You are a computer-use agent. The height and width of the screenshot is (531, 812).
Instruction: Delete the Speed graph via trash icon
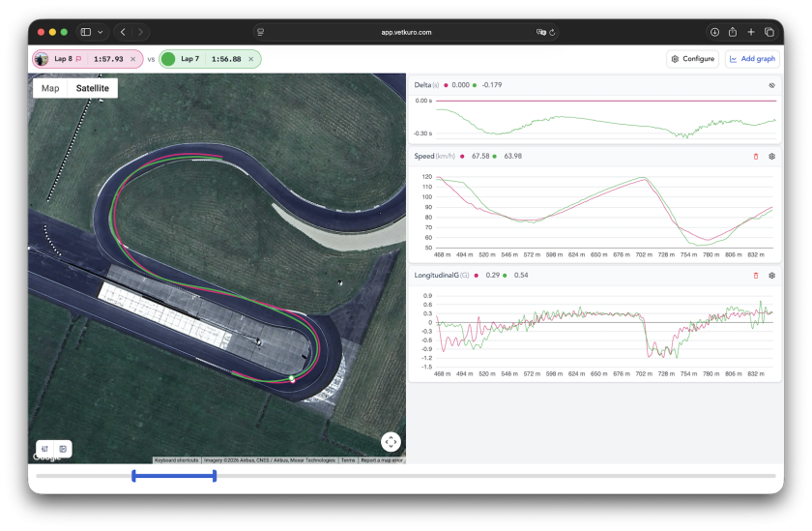pyautogui.click(x=755, y=156)
